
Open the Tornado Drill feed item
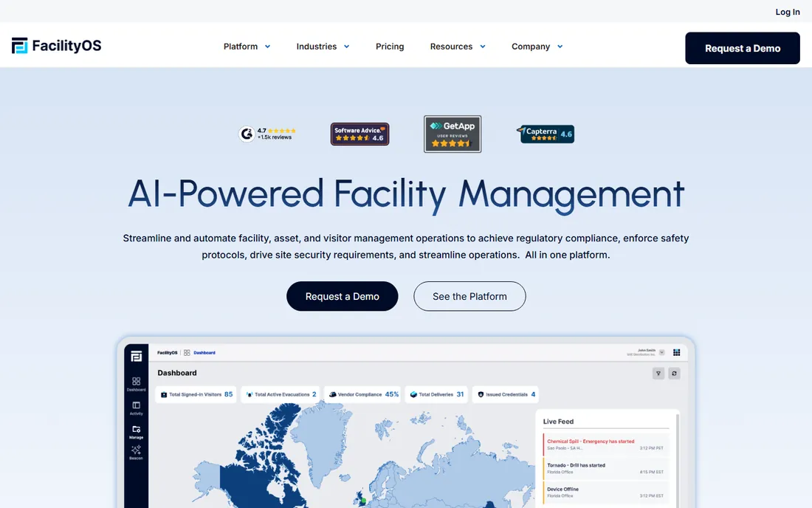(x=605, y=468)
